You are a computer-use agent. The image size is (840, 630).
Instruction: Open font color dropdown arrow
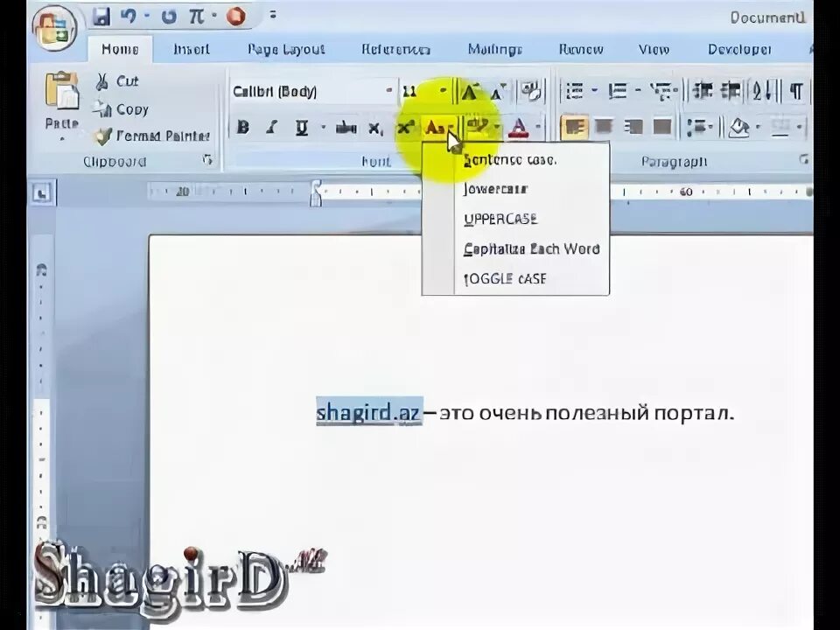[538, 128]
